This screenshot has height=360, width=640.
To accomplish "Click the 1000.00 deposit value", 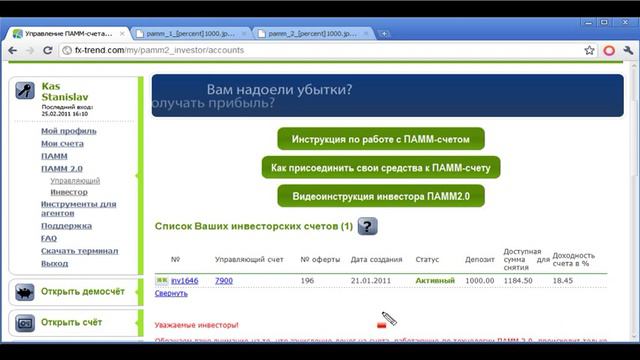I will tap(480, 280).
